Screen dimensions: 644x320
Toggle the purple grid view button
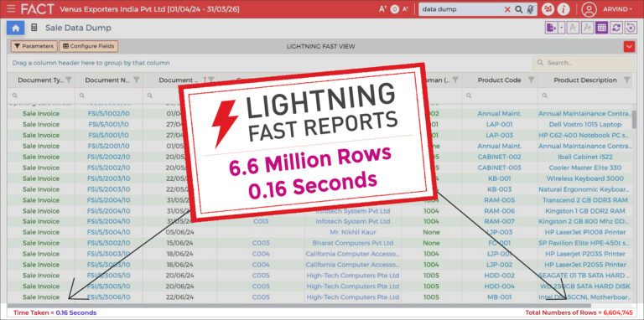(602, 28)
